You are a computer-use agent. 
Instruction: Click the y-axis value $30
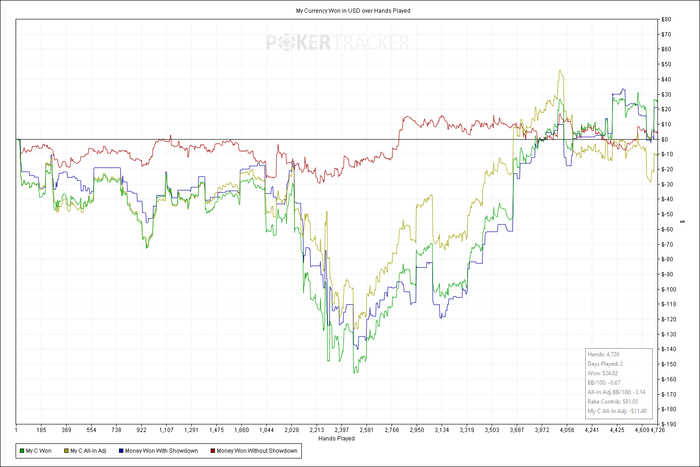[666, 94]
